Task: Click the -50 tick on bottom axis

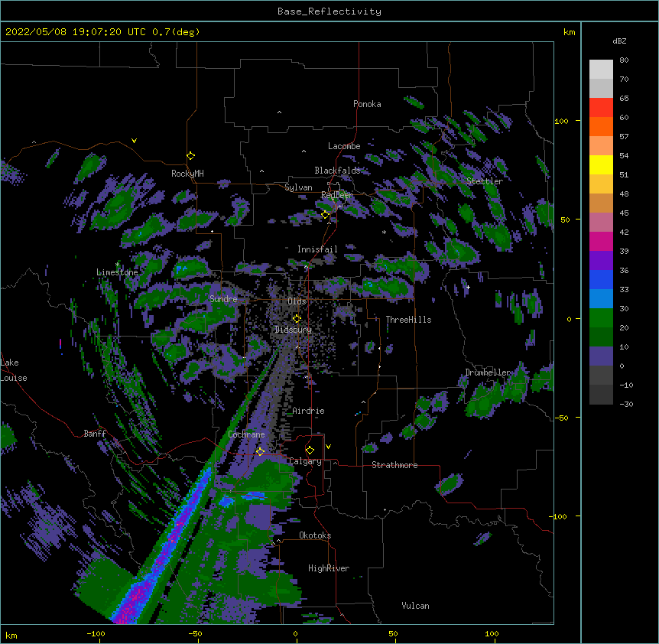Action: 195,633
